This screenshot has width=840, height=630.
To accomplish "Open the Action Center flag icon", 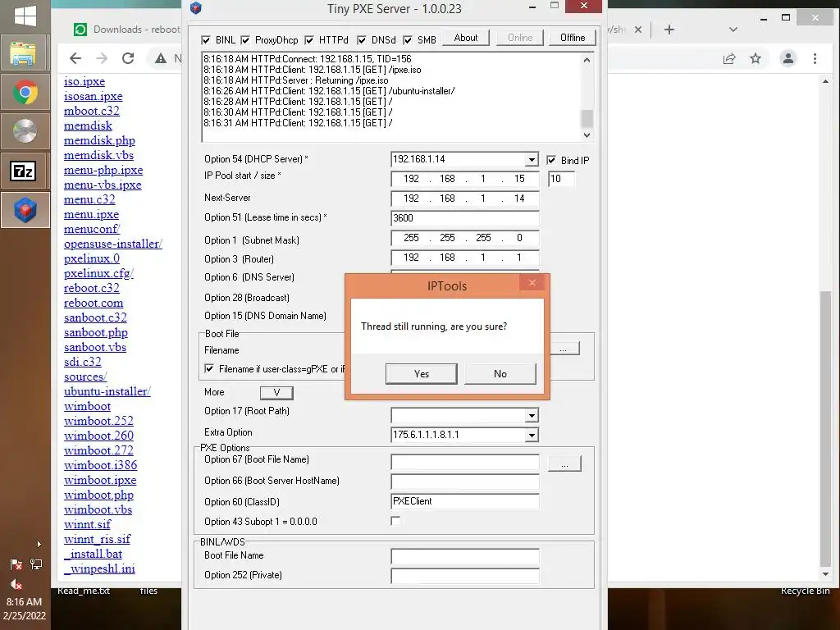I will coord(16,564).
